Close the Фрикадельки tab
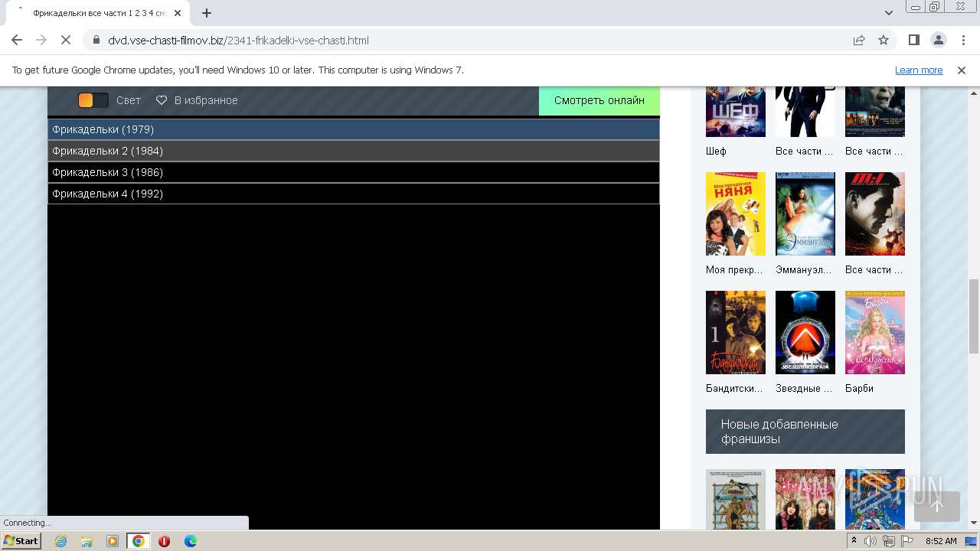The width and height of the screenshot is (980, 551). (178, 13)
